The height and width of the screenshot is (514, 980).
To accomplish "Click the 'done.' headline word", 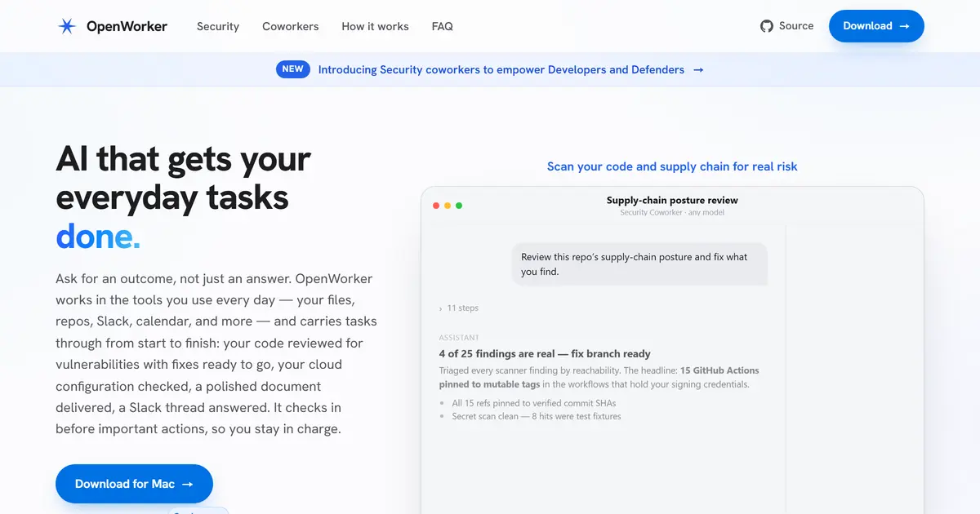I will pyautogui.click(x=98, y=237).
